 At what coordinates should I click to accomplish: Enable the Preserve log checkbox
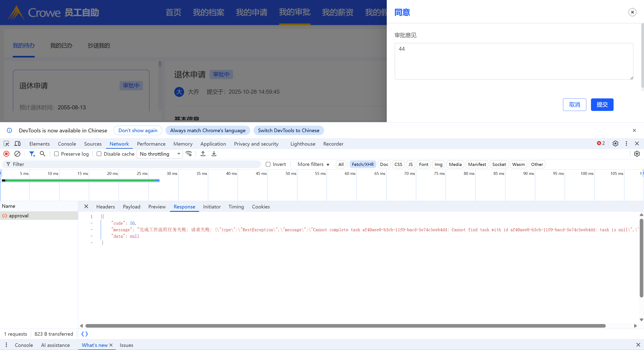click(x=57, y=154)
